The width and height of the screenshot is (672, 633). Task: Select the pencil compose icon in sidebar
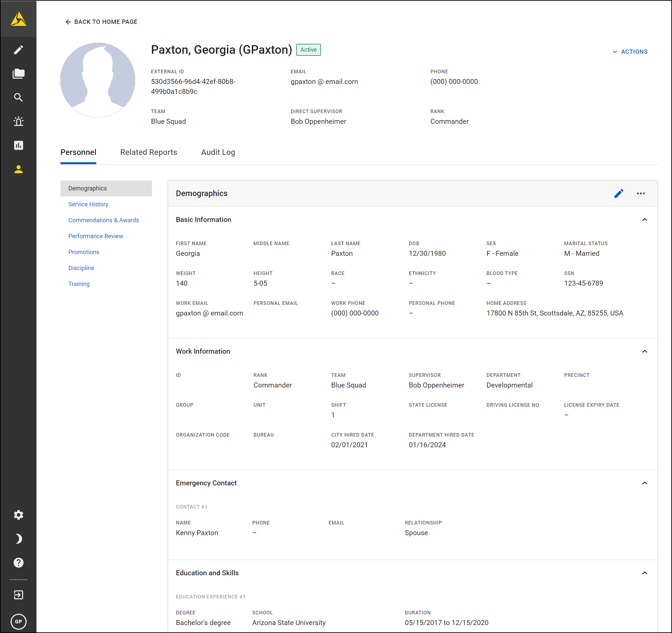[x=19, y=49]
